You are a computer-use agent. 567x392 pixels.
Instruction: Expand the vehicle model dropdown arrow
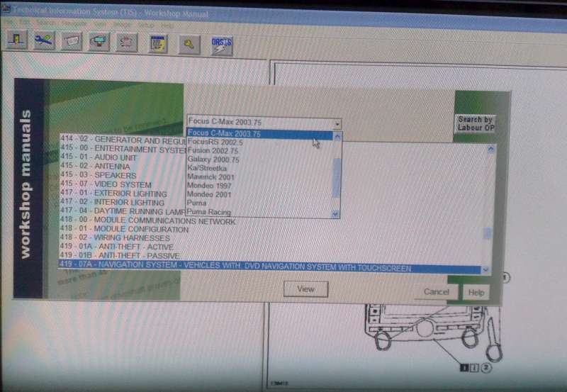(337, 123)
